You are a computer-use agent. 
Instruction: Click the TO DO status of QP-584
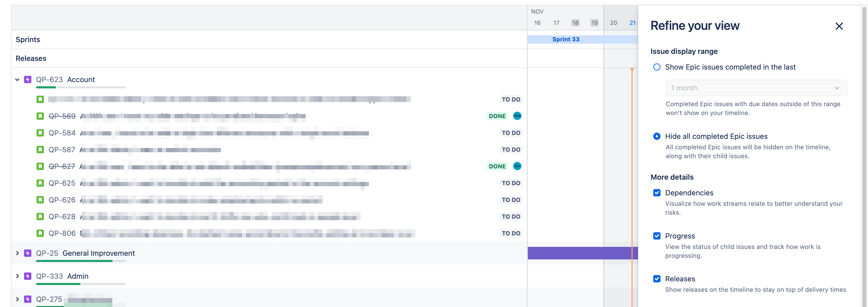(x=511, y=133)
